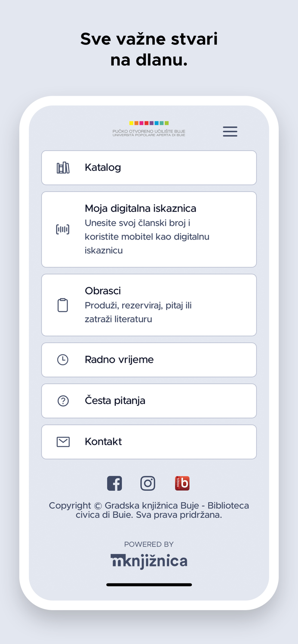Open the hamburger navigation menu
This screenshot has width=298, height=644.
(x=230, y=131)
